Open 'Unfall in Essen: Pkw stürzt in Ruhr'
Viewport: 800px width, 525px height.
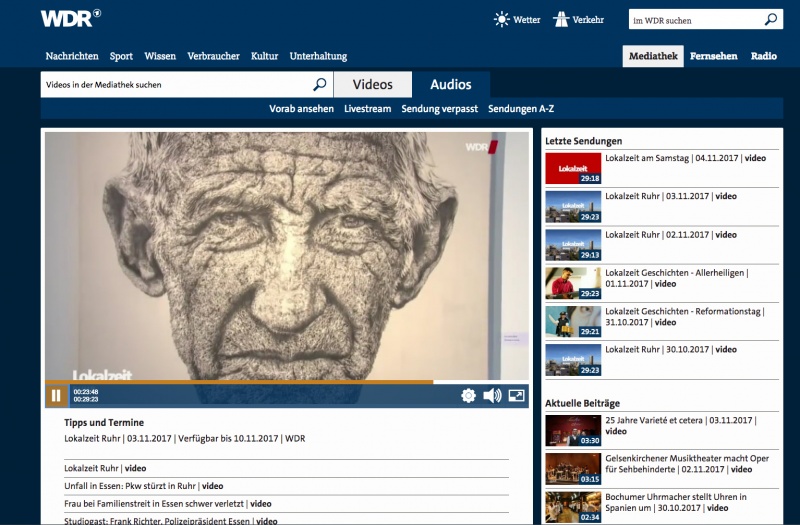tap(144, 486)
